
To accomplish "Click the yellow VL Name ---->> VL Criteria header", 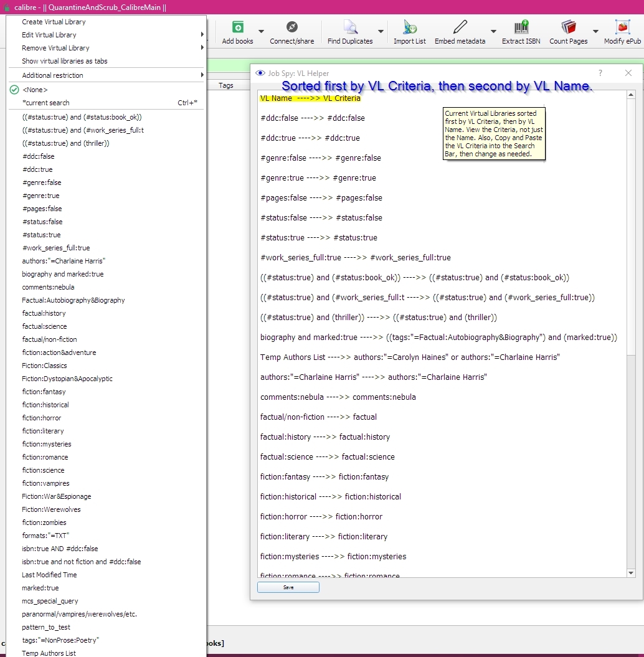I will pyautogui.click(x=310, y=98).
